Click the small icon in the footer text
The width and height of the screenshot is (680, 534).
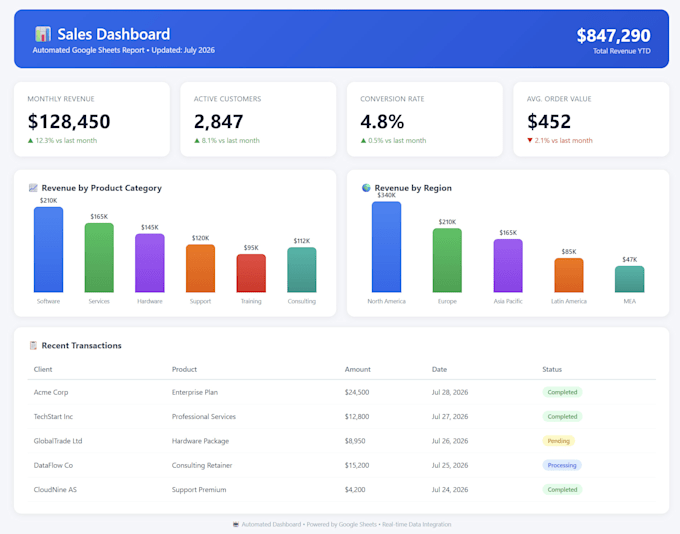click(236, 524)
